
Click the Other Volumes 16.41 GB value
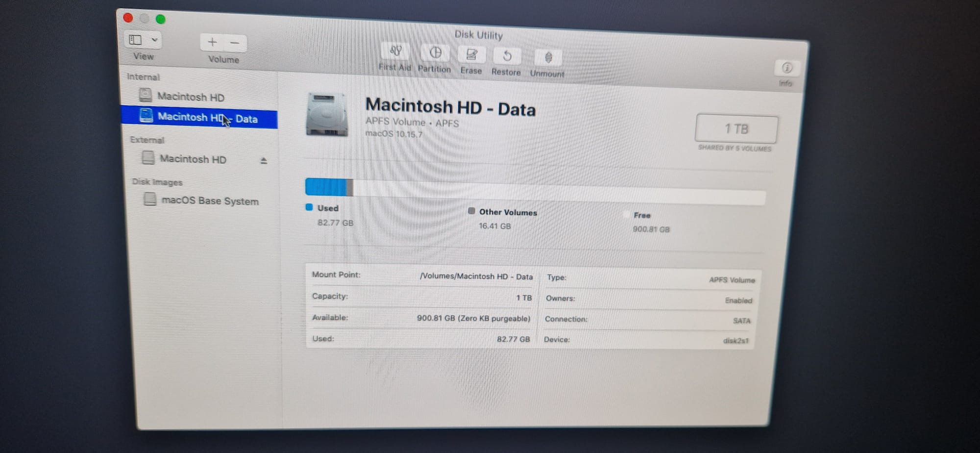coord(495,226)
